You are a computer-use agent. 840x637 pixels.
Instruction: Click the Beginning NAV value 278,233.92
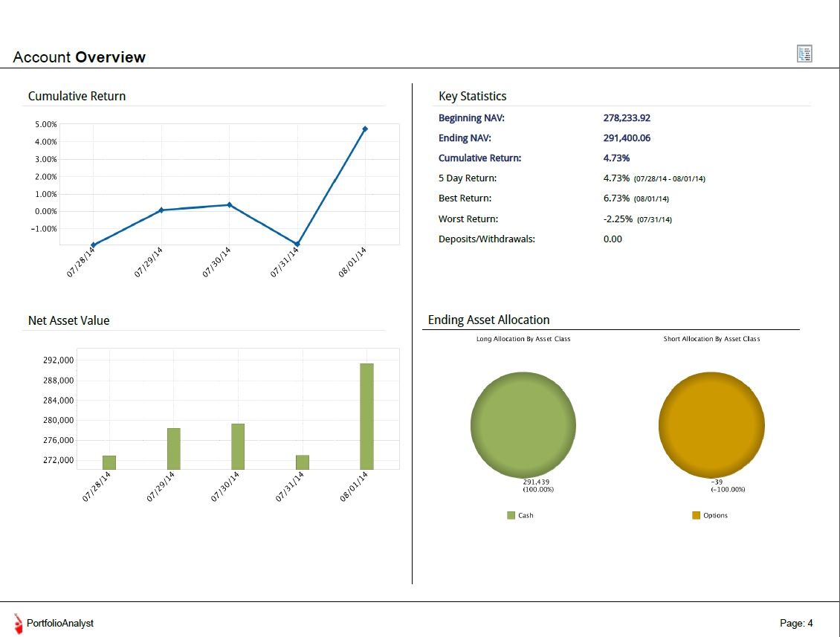click(x=627, y=118)
